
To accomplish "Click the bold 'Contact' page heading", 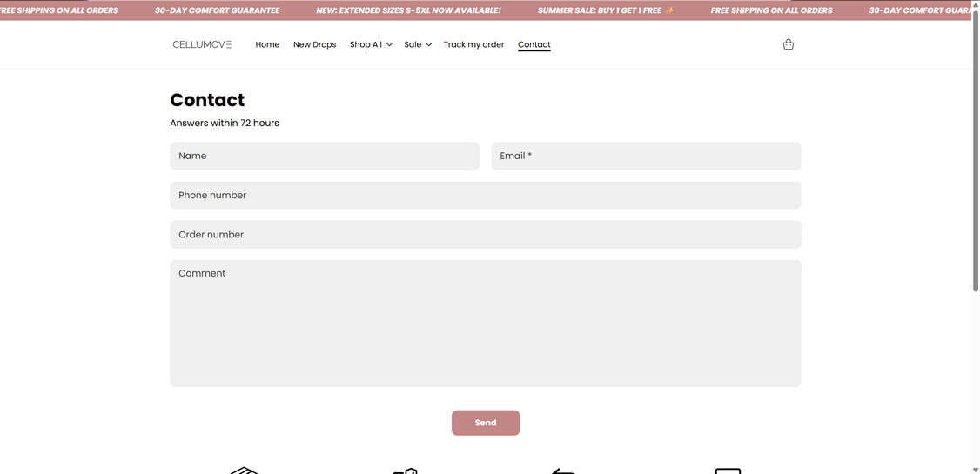I will 207,100.
